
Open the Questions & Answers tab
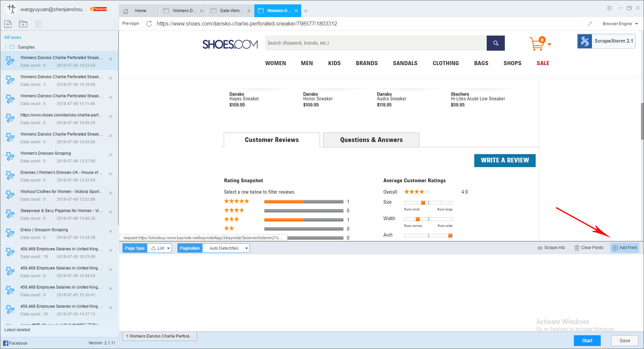pyautogui.click(x=371, y=140)
